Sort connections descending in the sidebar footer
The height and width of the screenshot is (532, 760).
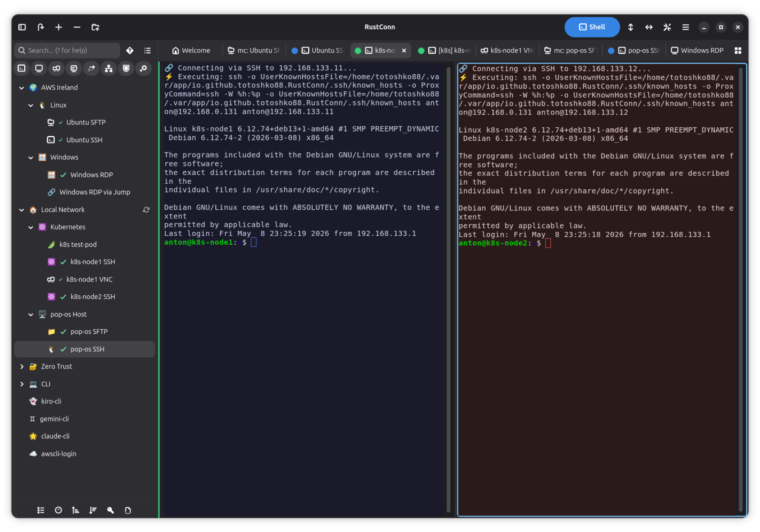[x=93, y=510]
